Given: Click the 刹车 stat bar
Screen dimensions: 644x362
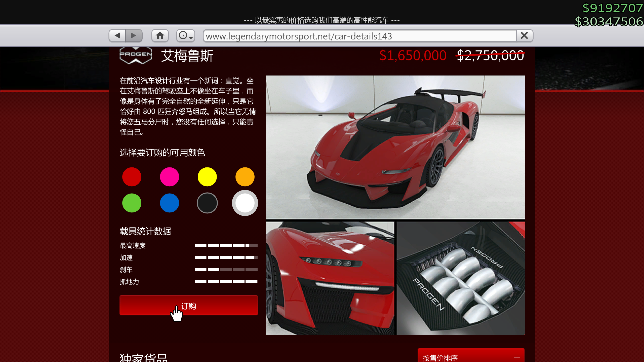Looking at the screenshot, I should 226,269.
